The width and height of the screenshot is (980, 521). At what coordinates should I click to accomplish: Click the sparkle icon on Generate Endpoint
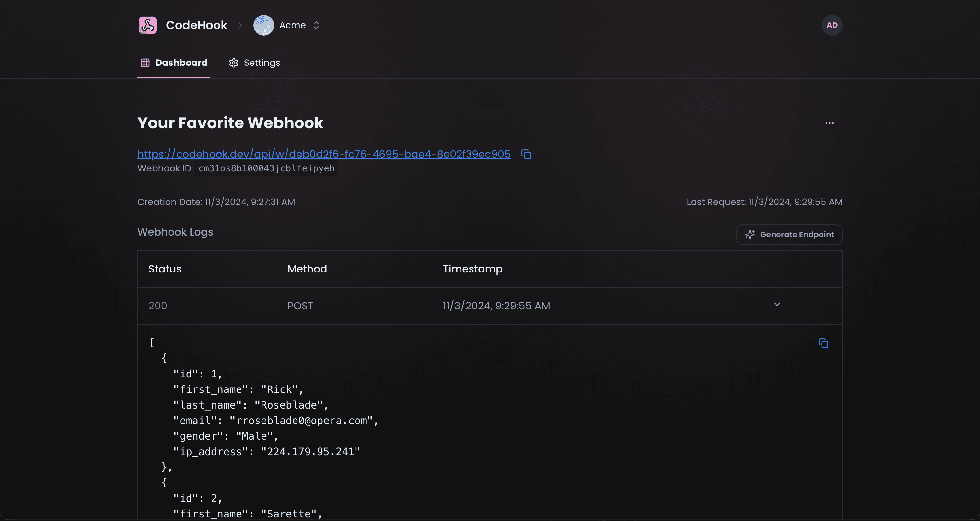tap(750, 235)
